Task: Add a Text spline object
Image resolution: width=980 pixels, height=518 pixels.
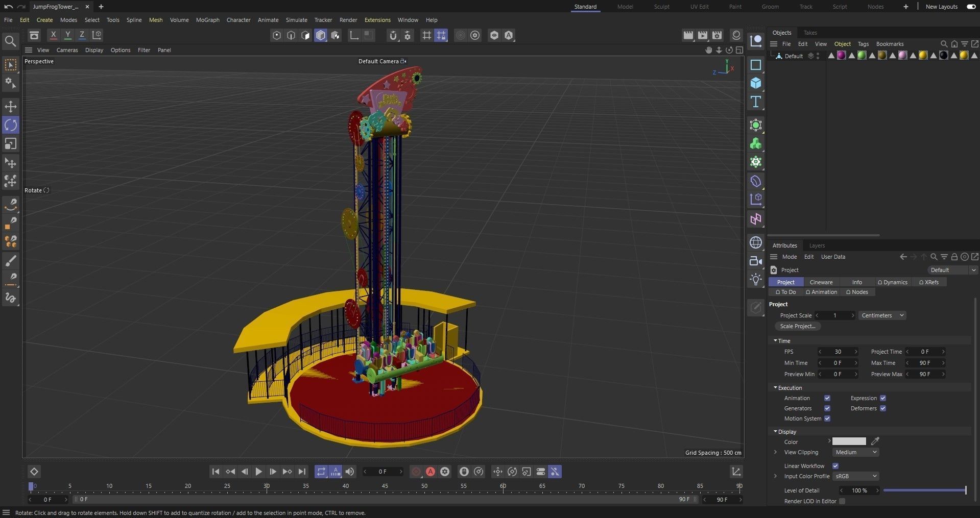Action: pyautogui.click(x=756, y=102)
